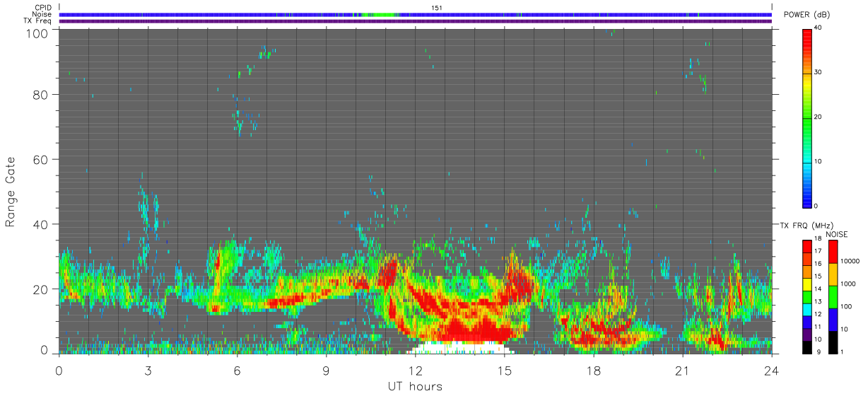Image resolution: width=868 pixels, height=401 pixels.
Task: Click the x-axis tick label '6'
Action: click(237, 370)
